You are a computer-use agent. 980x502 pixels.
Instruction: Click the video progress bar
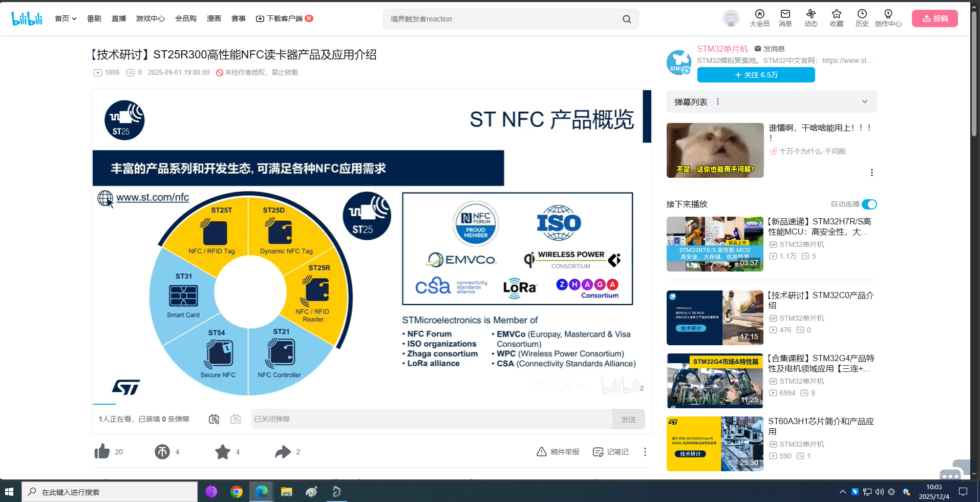372,404
